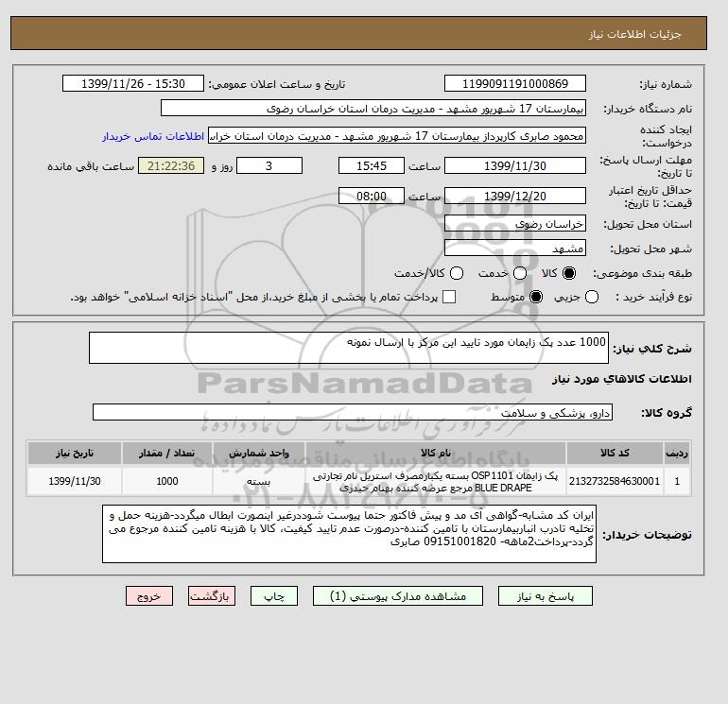This screenshot has height=704, width=728.
Task: Click the delivery city field مشهد
Action: 515,249
